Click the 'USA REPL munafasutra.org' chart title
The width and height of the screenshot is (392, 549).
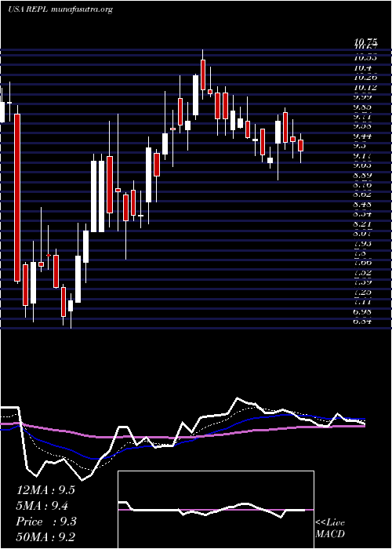60,9
